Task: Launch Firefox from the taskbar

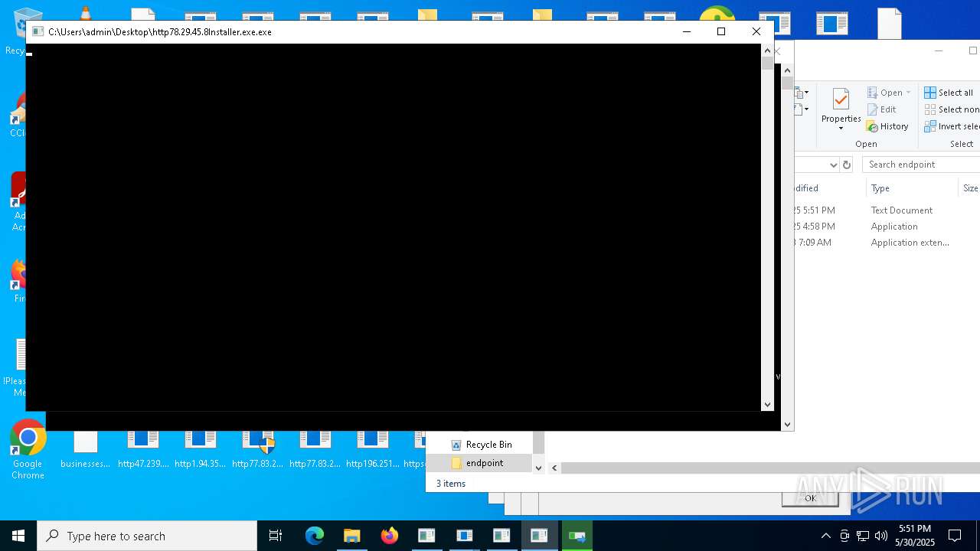Action: [x=389, y=536]
